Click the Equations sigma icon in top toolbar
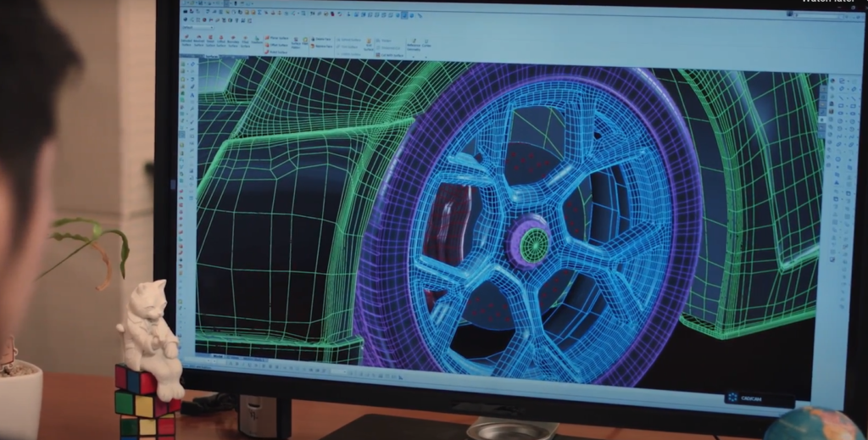This screenshot has height=440, width=868. 259,12
